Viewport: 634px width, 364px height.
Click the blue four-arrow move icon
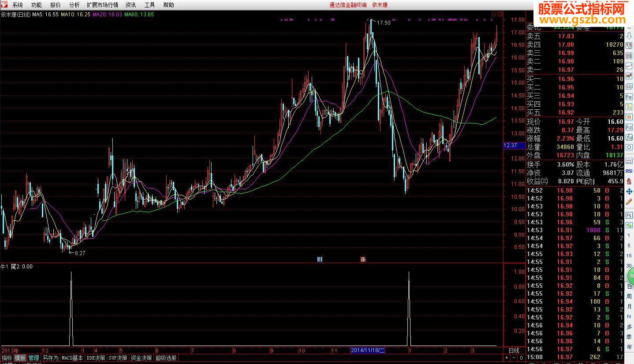click(x=629, y=191)
